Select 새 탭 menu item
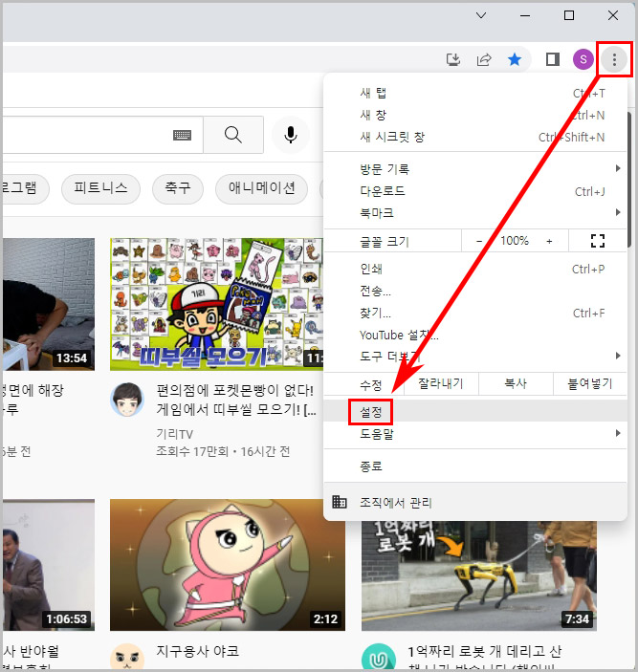 (x=475, y=93)
